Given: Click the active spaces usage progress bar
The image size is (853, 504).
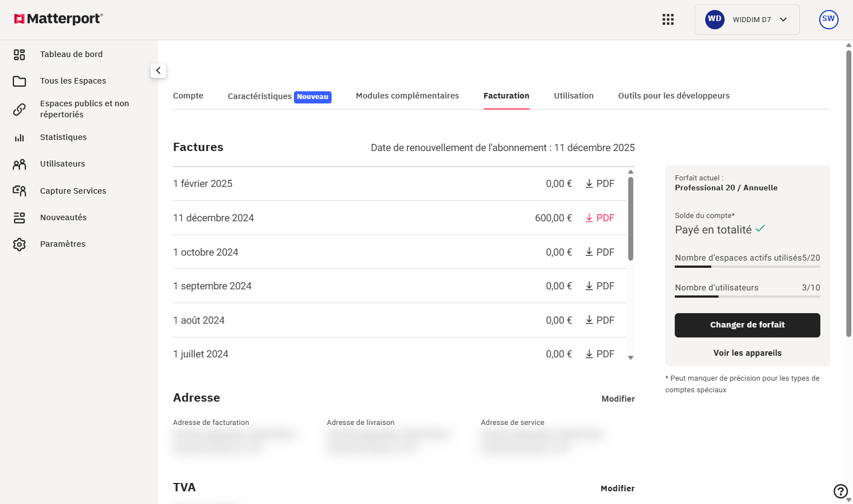Looking at the screenshot, I should (747, 267).
